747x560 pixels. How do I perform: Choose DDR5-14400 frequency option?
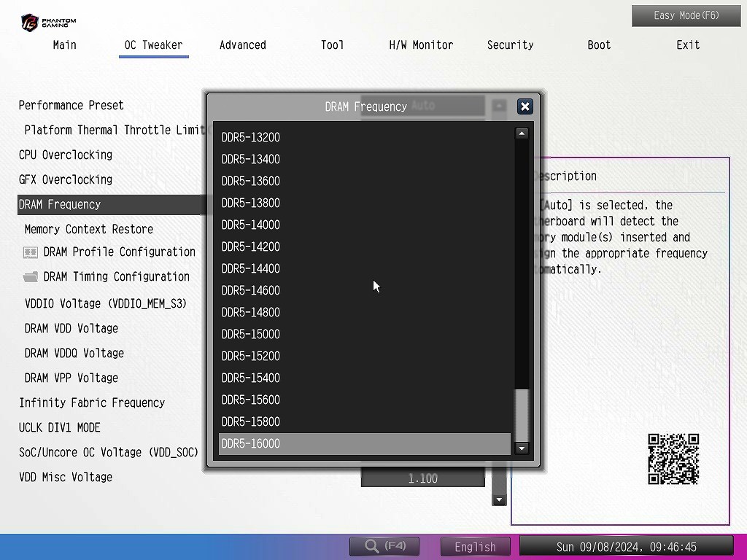[364, 268]
